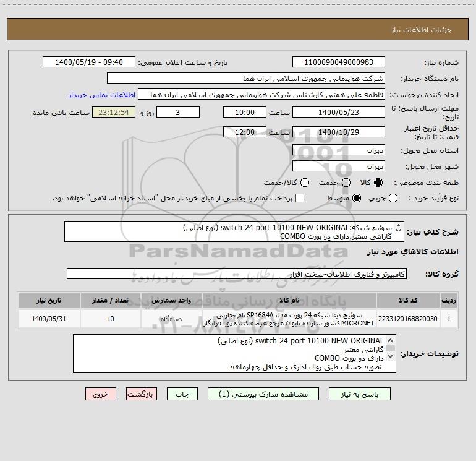Click کد کالا column header

(408, 300)
